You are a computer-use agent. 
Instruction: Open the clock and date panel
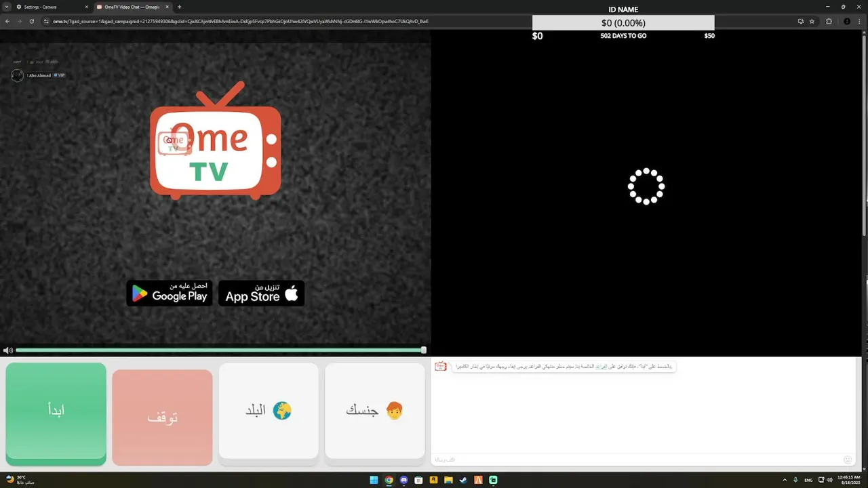tap(848, 480)
